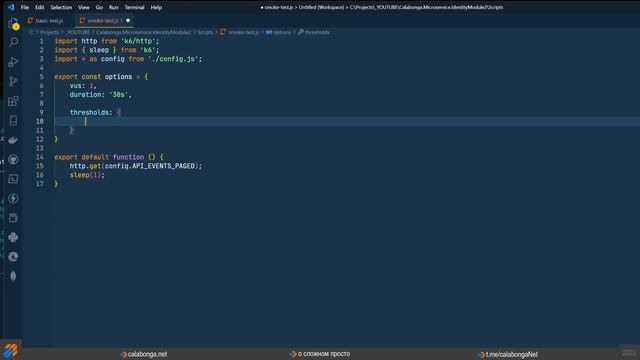Click the sleep(1) call on line 16
Viewport: 640px width, 360px height.
[x=87, y=175]
